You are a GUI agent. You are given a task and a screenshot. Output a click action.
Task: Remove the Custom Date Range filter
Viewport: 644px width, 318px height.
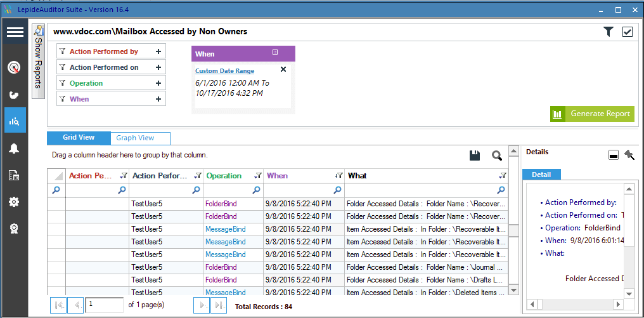(x=283, y=69)
